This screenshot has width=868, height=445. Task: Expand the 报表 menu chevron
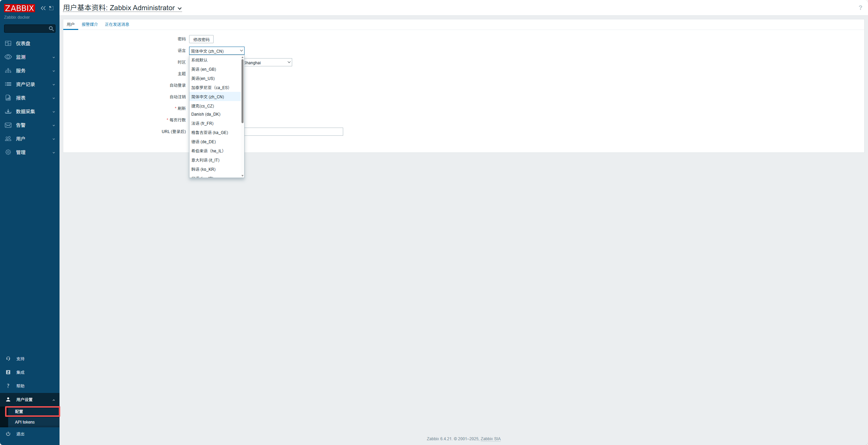click(54, 98)
